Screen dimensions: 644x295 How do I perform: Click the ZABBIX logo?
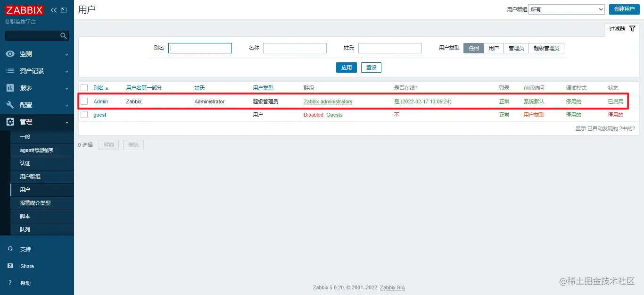pyautogui.click(x=25, y=10)
